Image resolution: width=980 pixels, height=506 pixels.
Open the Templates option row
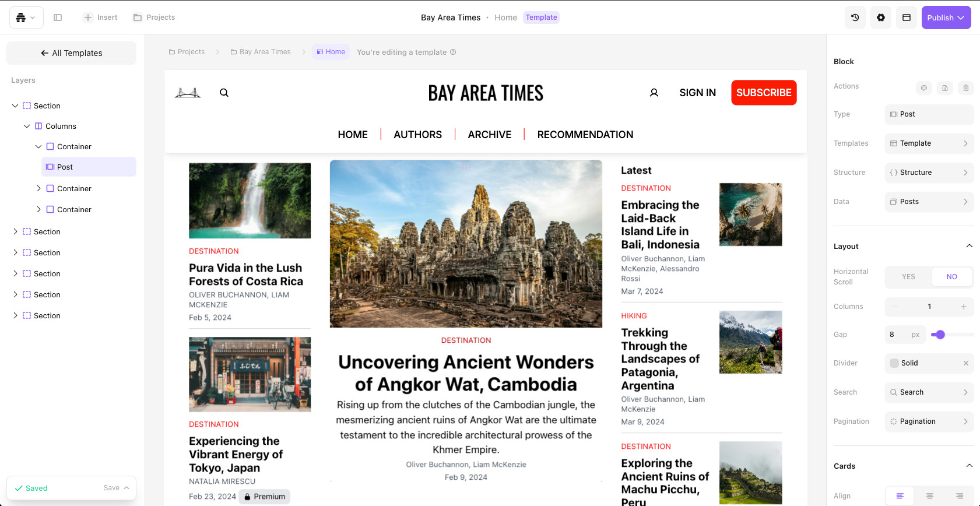pos(929,143)
